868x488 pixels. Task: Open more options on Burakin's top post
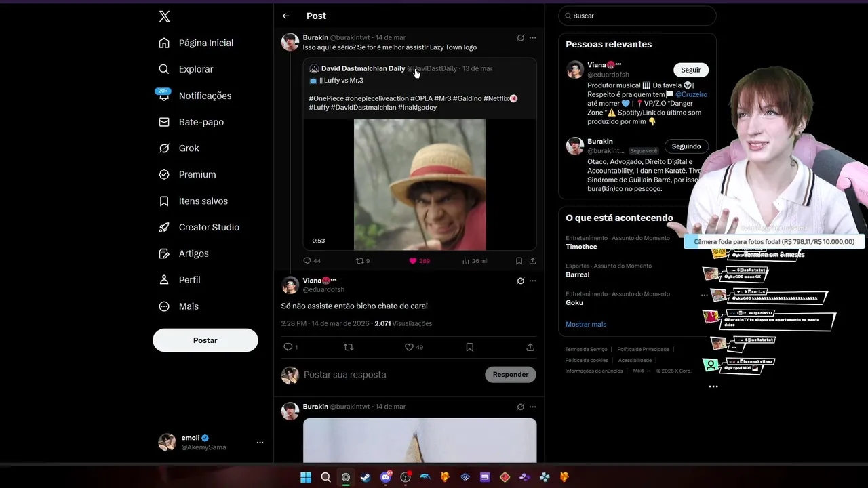[532, 38]
